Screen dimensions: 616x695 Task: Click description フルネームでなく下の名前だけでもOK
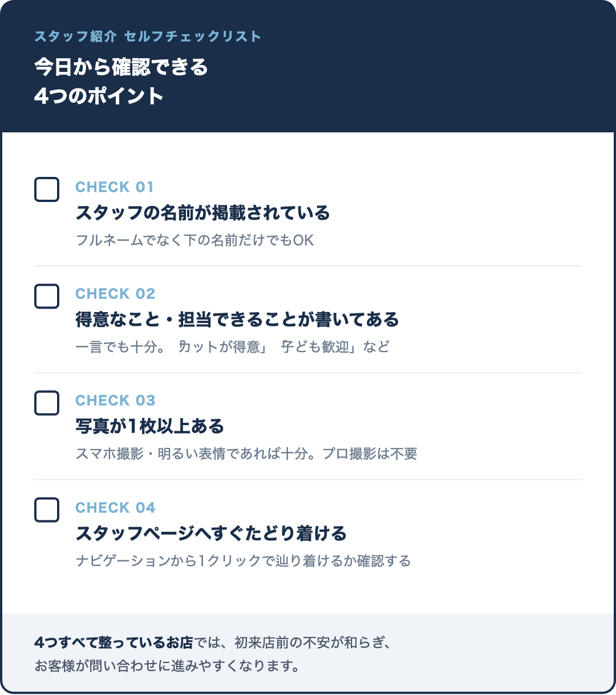195,240
